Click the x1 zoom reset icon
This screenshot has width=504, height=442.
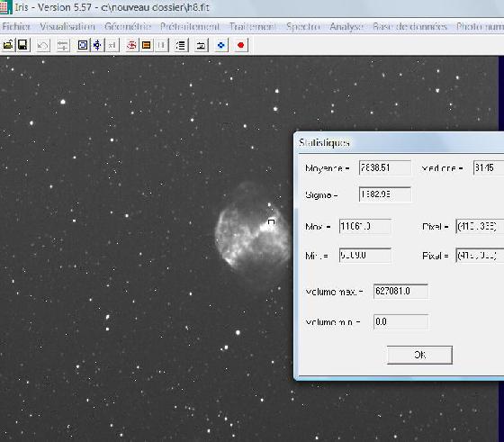click(x=112, y=45)
